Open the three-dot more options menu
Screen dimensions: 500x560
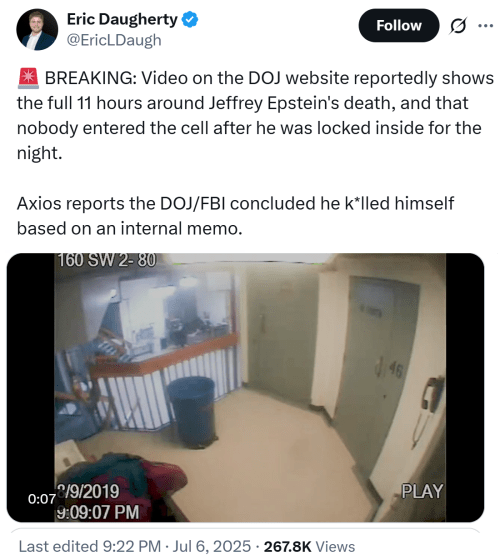(x=486, y=26)
